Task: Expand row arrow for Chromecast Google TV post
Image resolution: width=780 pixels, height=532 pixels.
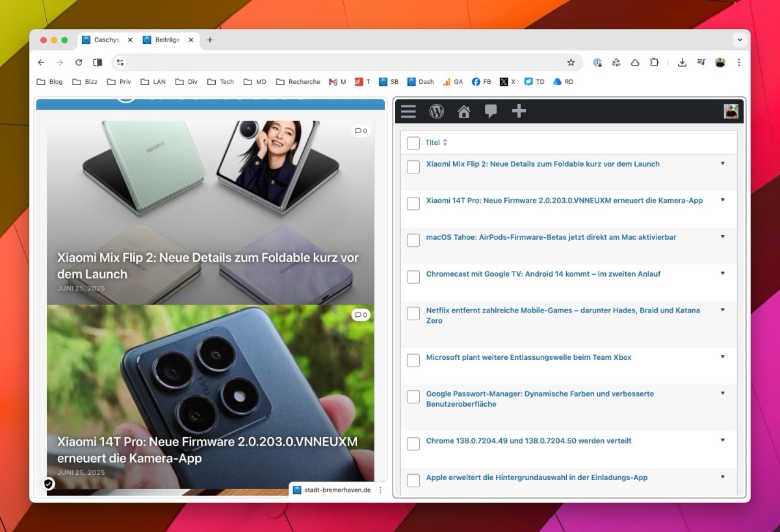Action: [x=722, y=273]
